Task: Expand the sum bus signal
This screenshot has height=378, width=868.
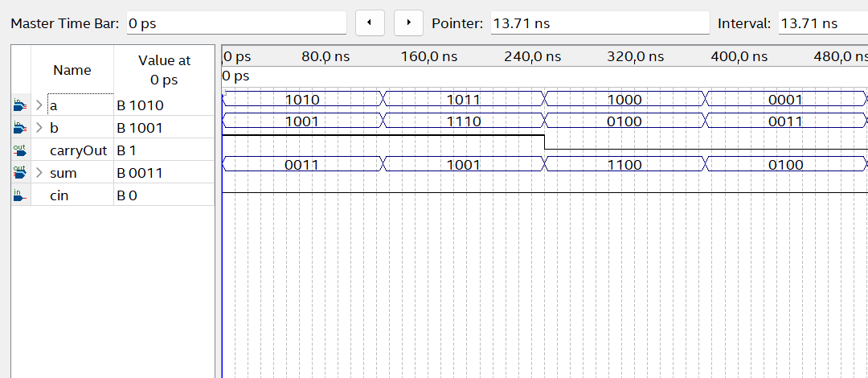Action: (x=39, y=173)
